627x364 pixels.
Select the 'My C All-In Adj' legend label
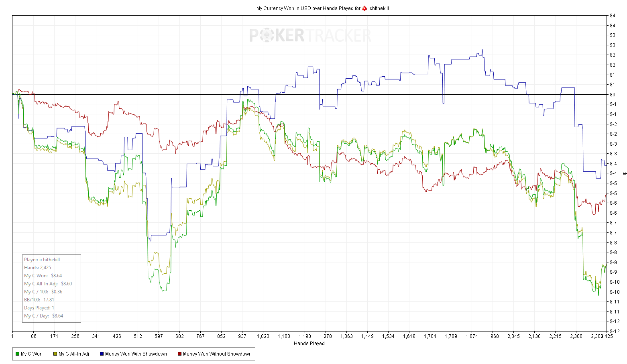(x=74, y=354)
